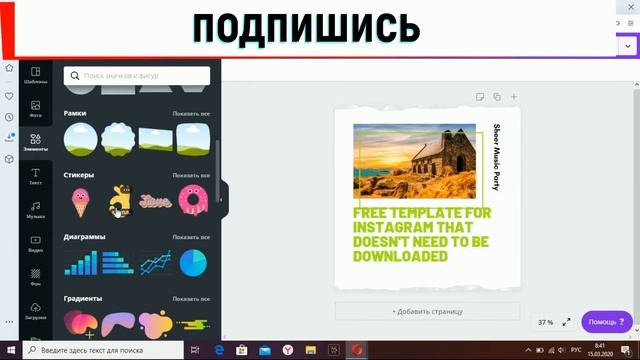Click the elements panel scrollbar
The width and height of the screenshot is (640, 360).
tap(218, 171)
